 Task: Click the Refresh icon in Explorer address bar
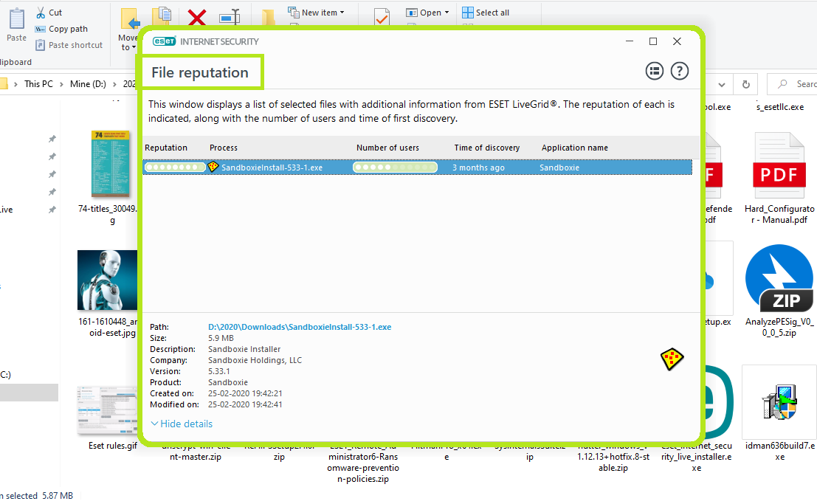click(x=745, y=84)
